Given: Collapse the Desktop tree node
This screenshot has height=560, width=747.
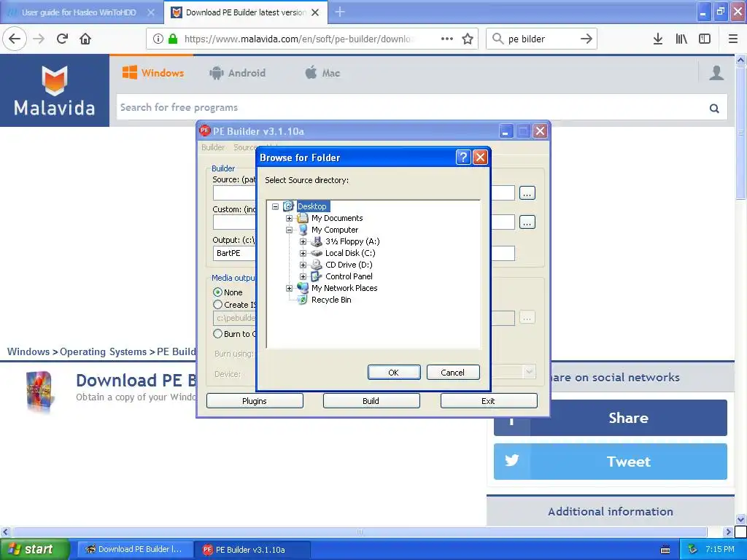Looking at the screenshot, I should tap(275, 206).
